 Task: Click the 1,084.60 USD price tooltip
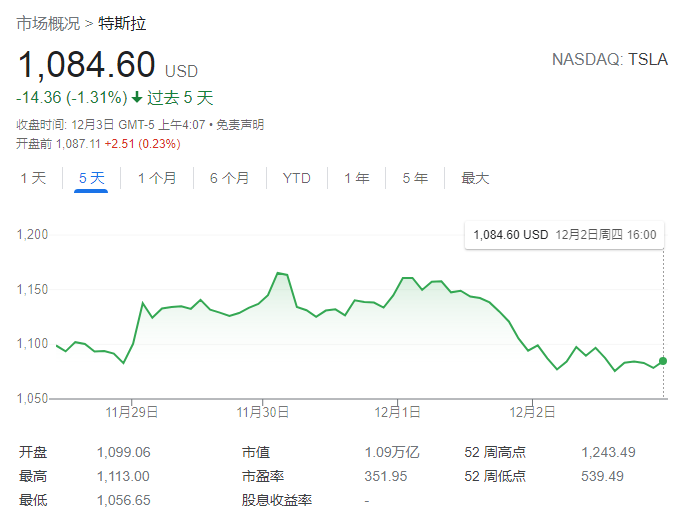[x=564, y=234]
